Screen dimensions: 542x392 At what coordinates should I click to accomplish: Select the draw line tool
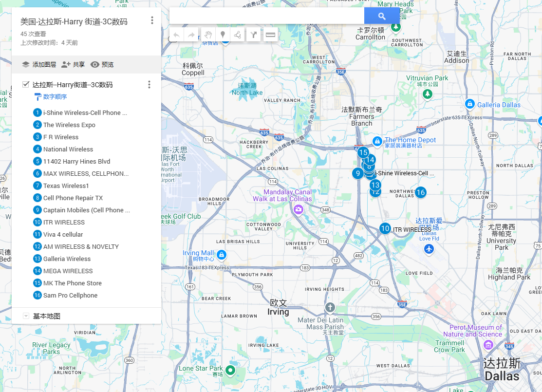coord(238,35)
